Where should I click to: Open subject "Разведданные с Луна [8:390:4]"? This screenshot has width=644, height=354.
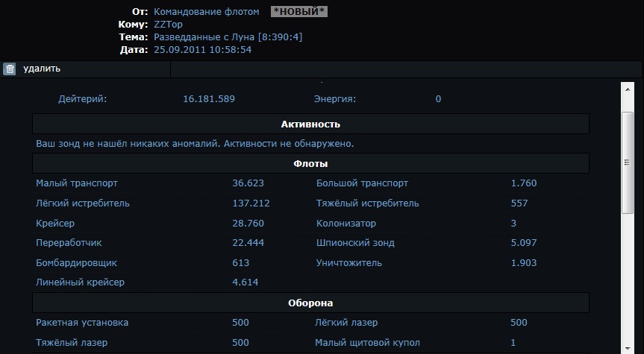click(x=228, y=37)
